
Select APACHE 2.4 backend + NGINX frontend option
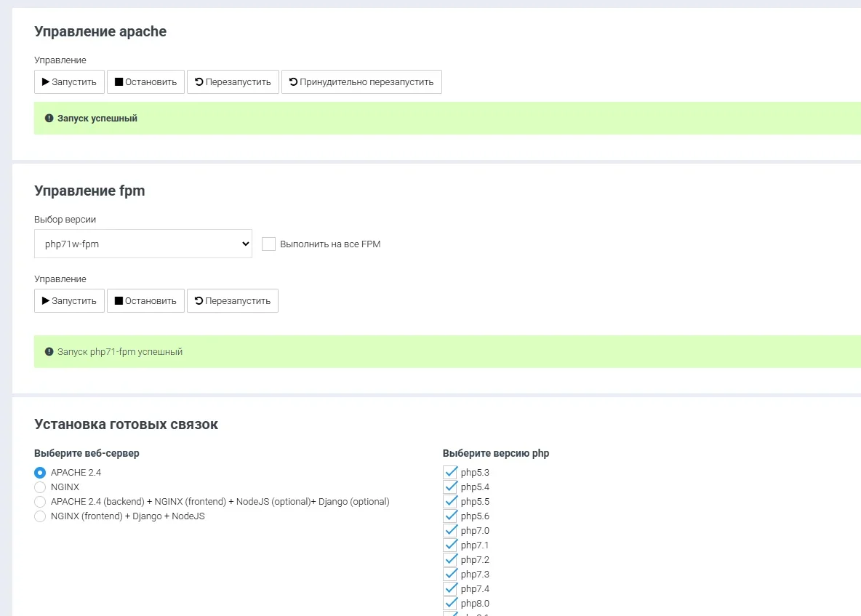tap(40, 502)
